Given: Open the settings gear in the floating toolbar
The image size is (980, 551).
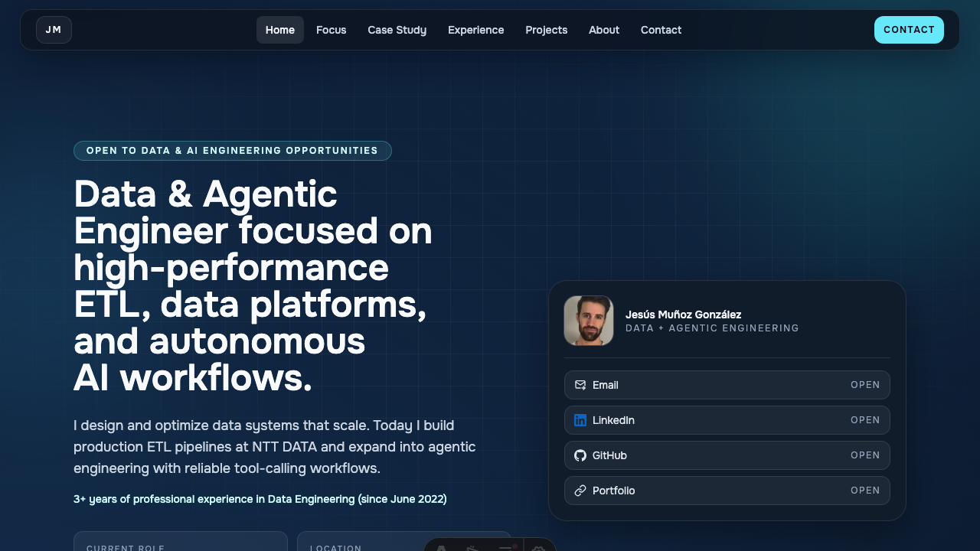Looking at the screenshot, I should tap(538, 549).
